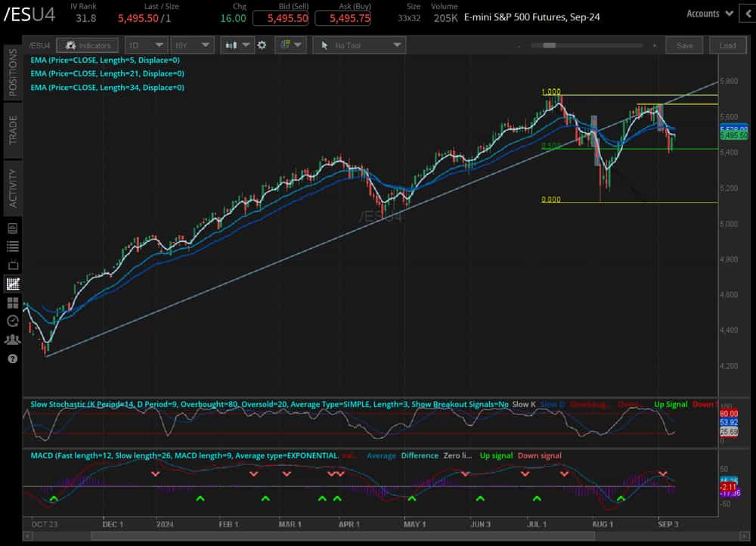Screen dimensions: 756x546
Task: Open the live TV sidebar icon
Action: coord(13,265)
